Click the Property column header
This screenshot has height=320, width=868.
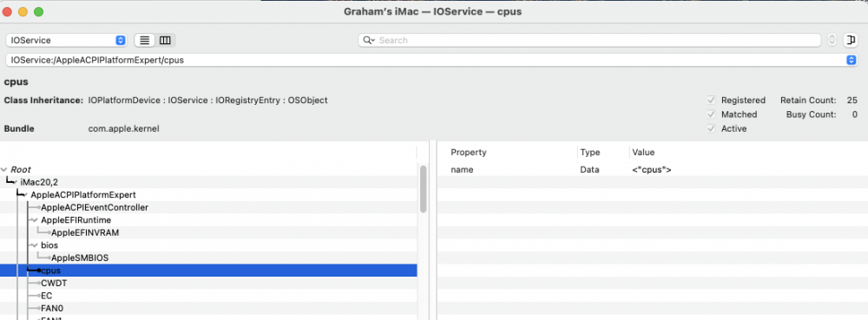(469, 153)
